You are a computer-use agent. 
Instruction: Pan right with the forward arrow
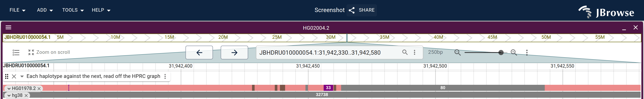click(234, 52)
